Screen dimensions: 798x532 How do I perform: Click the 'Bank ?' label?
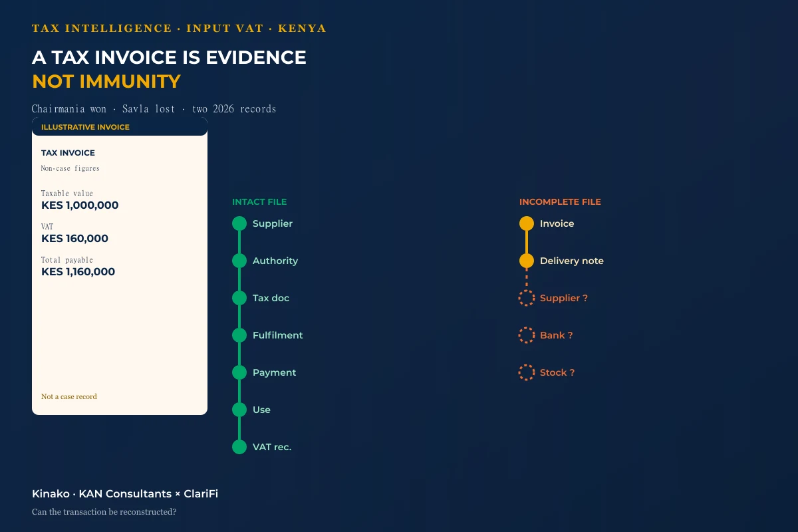(557, 335)
